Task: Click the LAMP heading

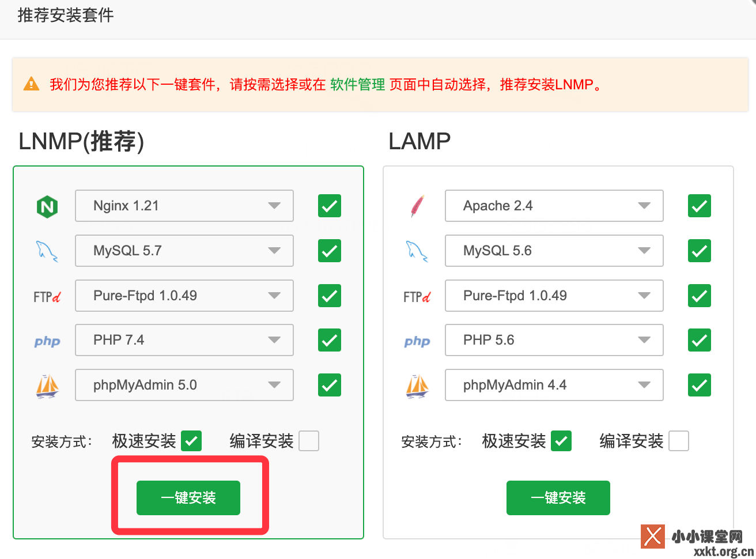Action: pos(419,141)
